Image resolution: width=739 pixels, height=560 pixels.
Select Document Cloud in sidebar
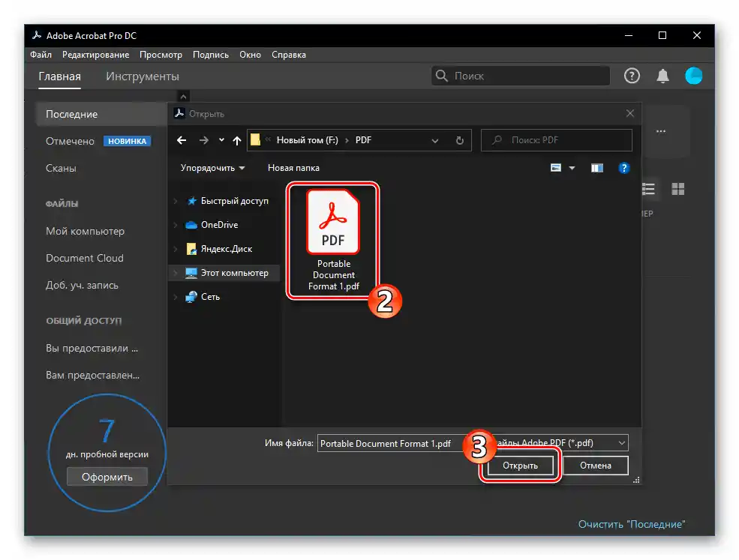pos(84,258)
